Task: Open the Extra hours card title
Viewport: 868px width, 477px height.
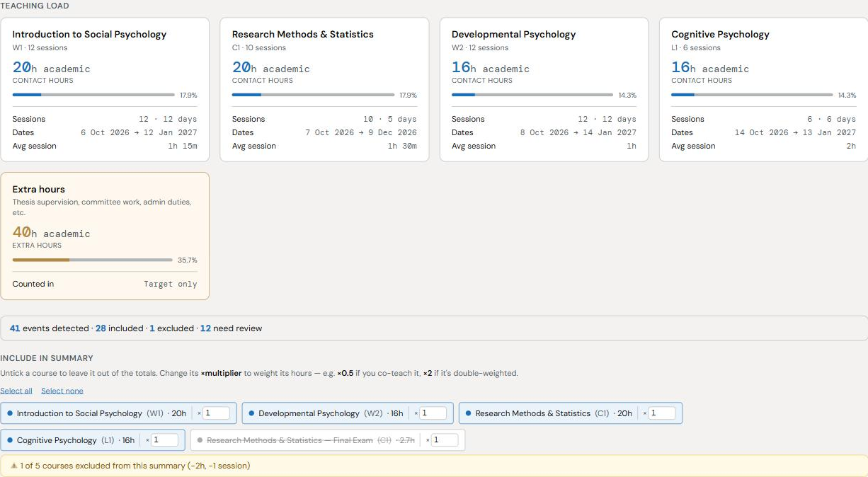Action: [x=38, y=189]
